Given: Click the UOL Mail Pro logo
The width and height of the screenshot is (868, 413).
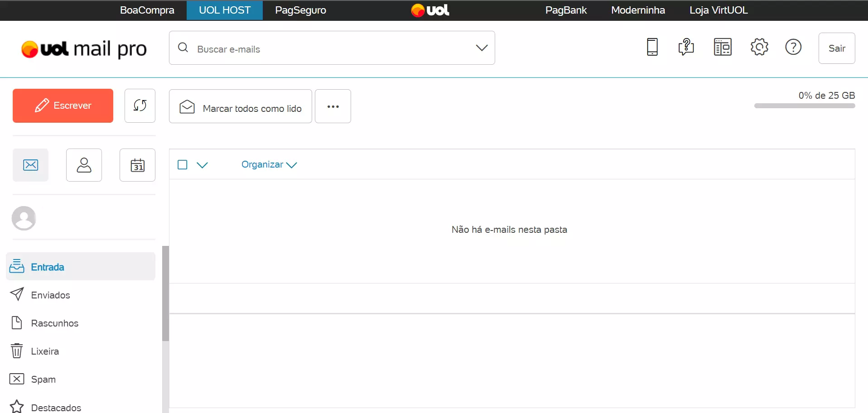Looking at the screenshot, I should point(84,49).
